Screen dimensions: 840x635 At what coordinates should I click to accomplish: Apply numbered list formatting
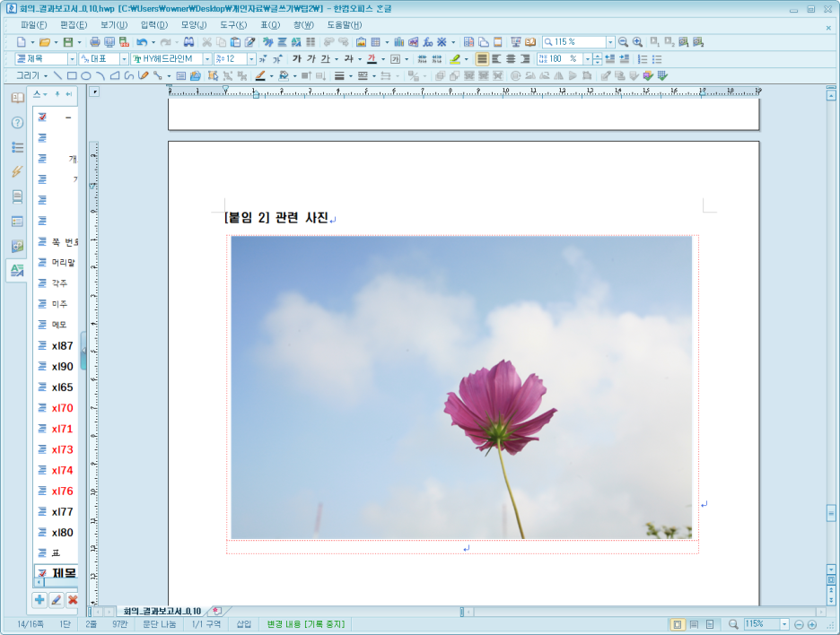tap(643, 59)
